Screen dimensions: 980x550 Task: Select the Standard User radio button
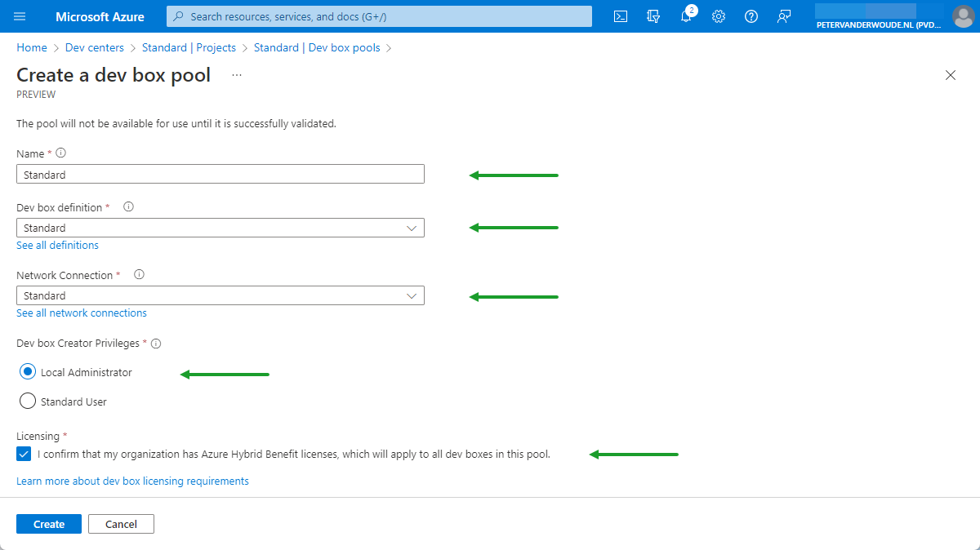[x=28, y=401]
